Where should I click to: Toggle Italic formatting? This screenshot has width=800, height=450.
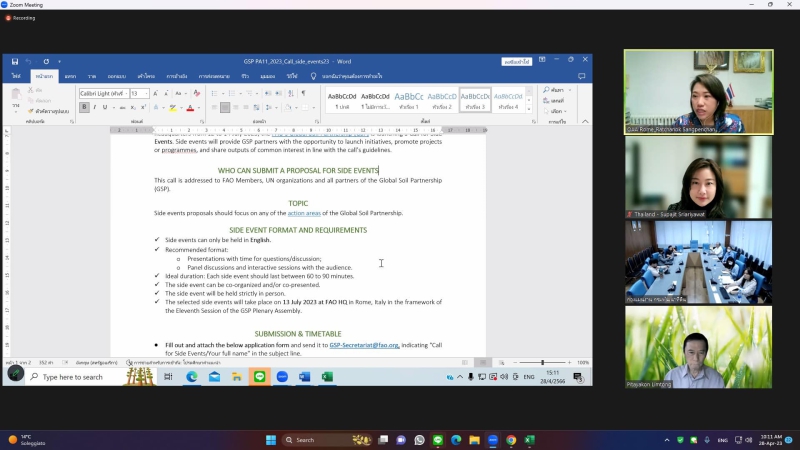(94, 107)
